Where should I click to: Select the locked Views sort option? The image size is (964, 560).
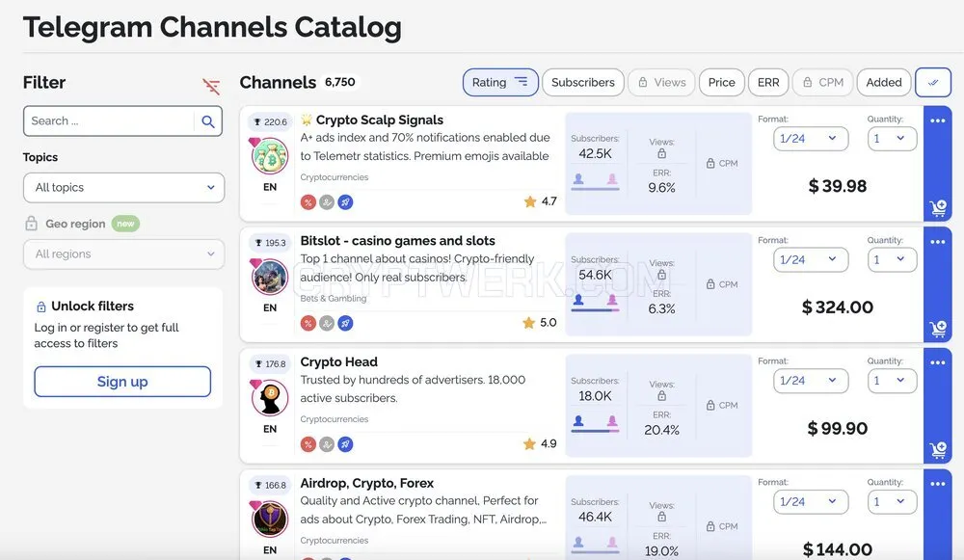coord(661,82)
